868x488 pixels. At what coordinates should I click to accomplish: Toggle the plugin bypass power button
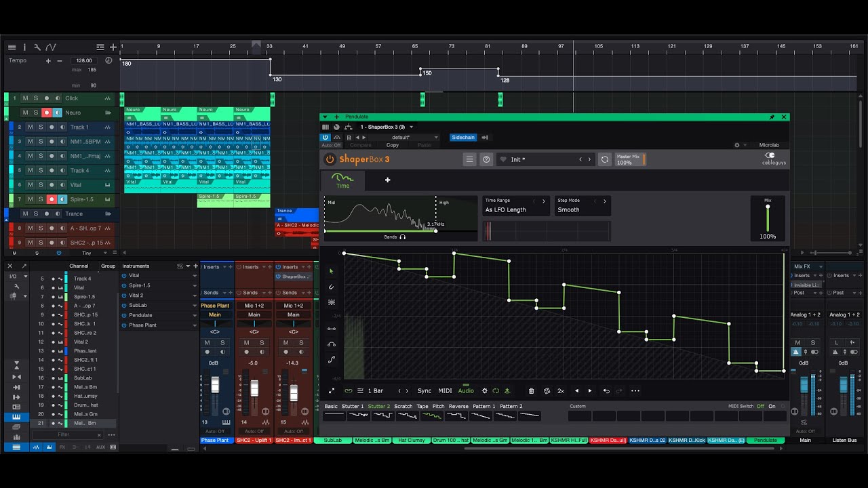[x=325, y=137]
